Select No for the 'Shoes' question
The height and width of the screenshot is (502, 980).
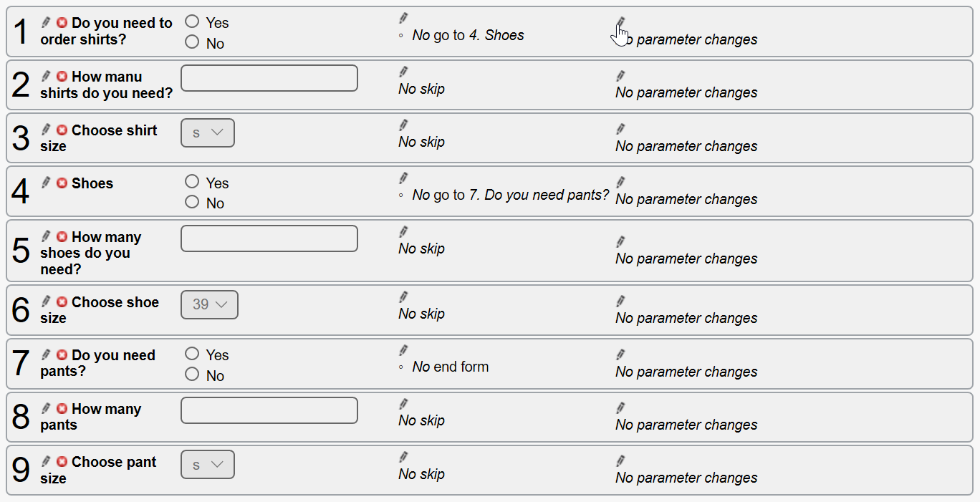click(x=192, y=202)
